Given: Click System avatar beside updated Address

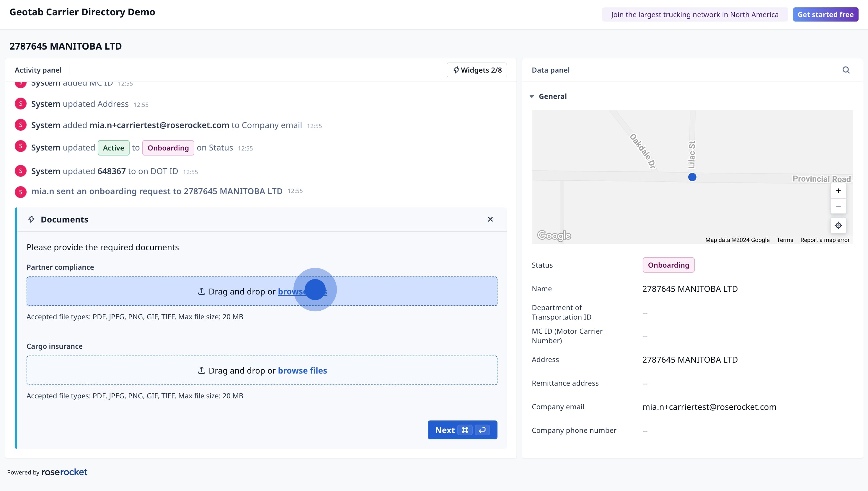Looking at the screenshot, I should tap(21, 104).
